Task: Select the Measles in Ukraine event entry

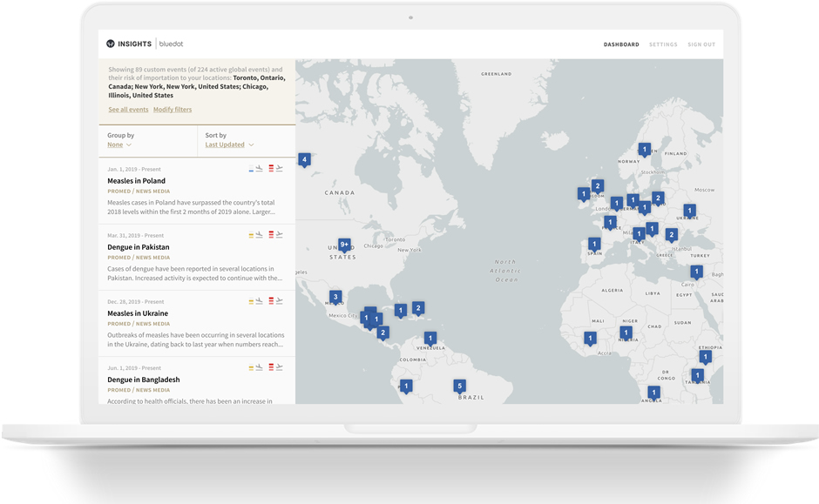Action: tap(138, 313)
